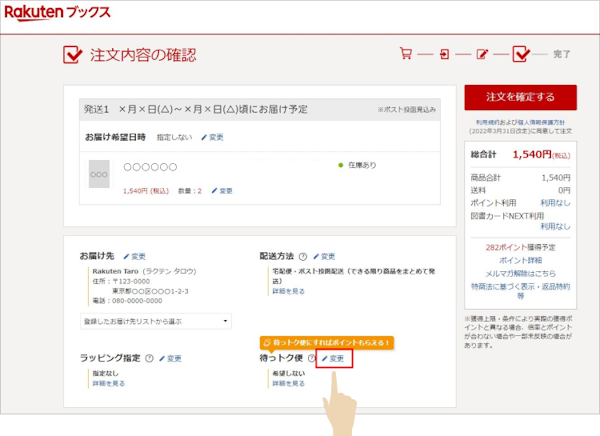
Task: Click 利用なし beside ポイント利用
Action: tap(555, 203)
